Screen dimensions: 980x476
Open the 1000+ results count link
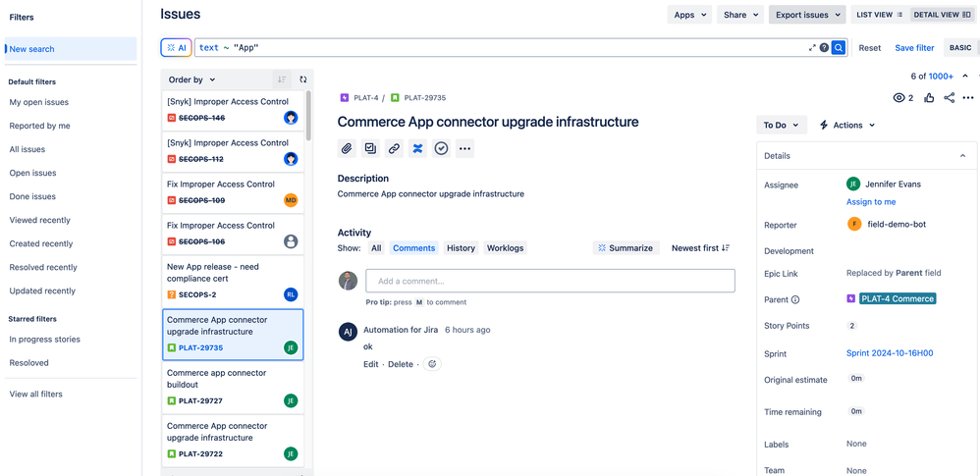[941, 77]
